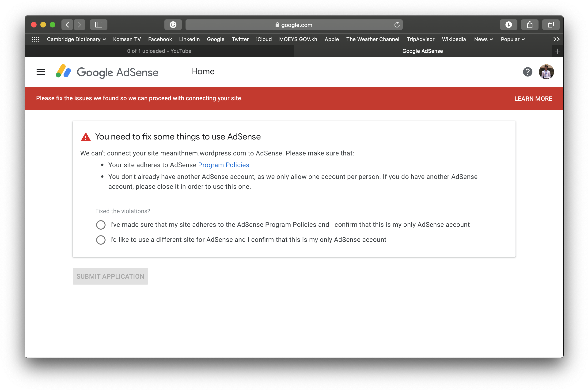Click the Grammarly extension icon

(173, 25)
